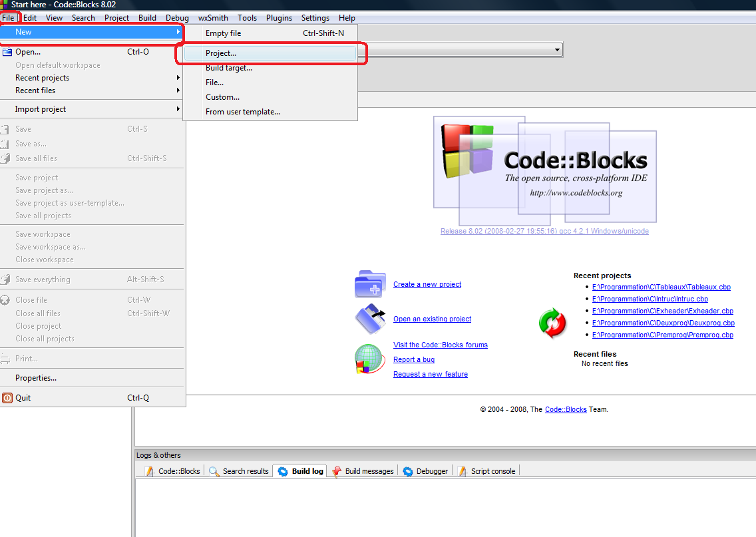Click the Create a new project link
The width and height of the screenshot is (756, 537).
point(427,284)
